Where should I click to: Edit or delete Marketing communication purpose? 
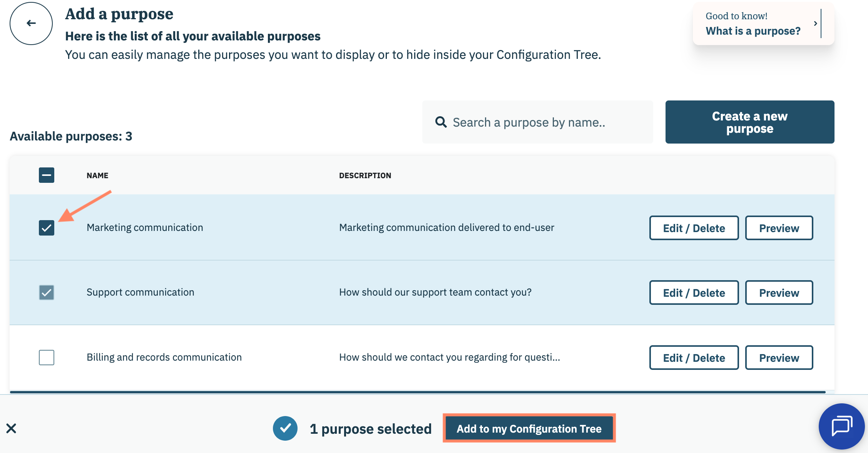(694, 228)
